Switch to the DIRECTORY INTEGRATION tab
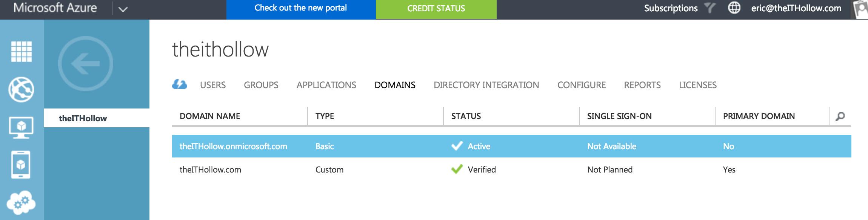 coord(486,85)
